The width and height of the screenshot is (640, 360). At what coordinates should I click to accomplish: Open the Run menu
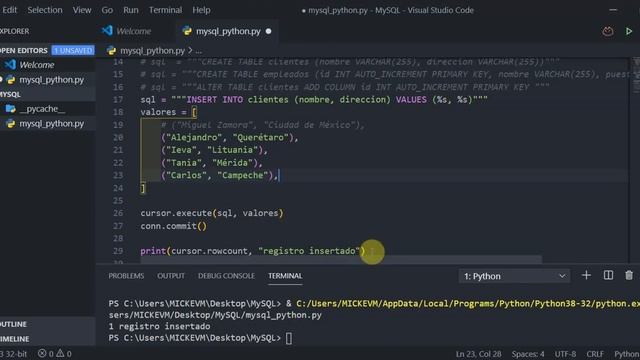(x=131, y=10)
